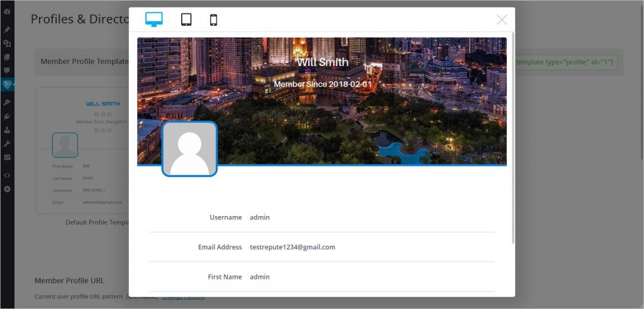
Task: Open Plugins icon in admin sidebar
Action: coord(7,117)
